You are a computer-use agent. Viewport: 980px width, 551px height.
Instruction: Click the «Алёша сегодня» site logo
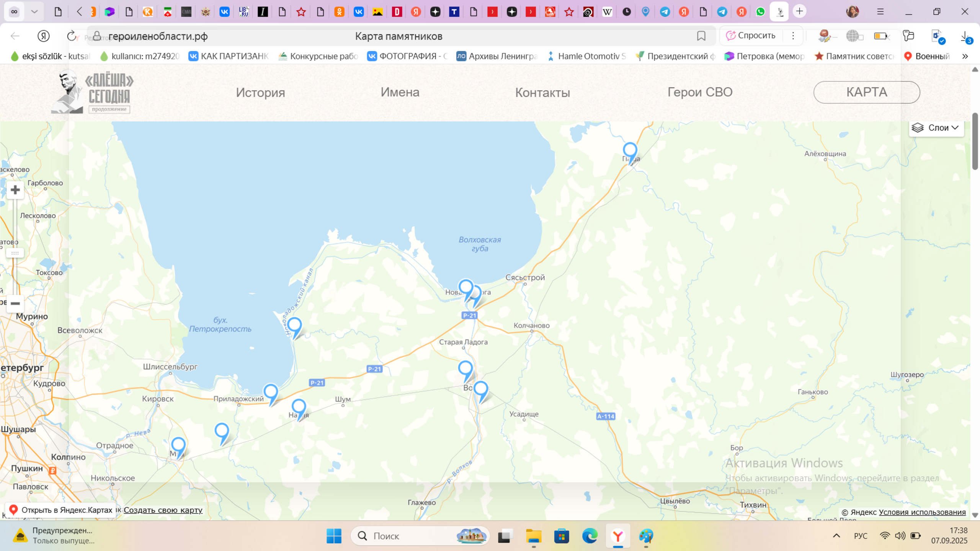93,92
